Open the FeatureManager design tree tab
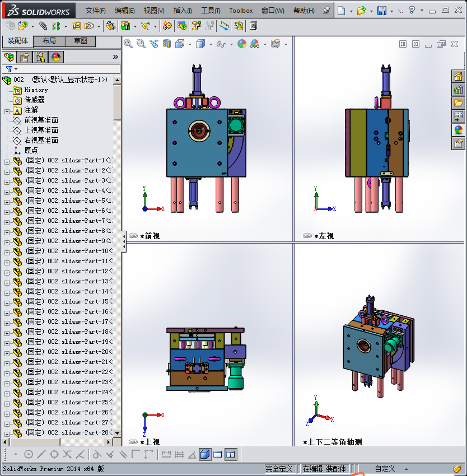467x476 pixels. tap(9, 57)
